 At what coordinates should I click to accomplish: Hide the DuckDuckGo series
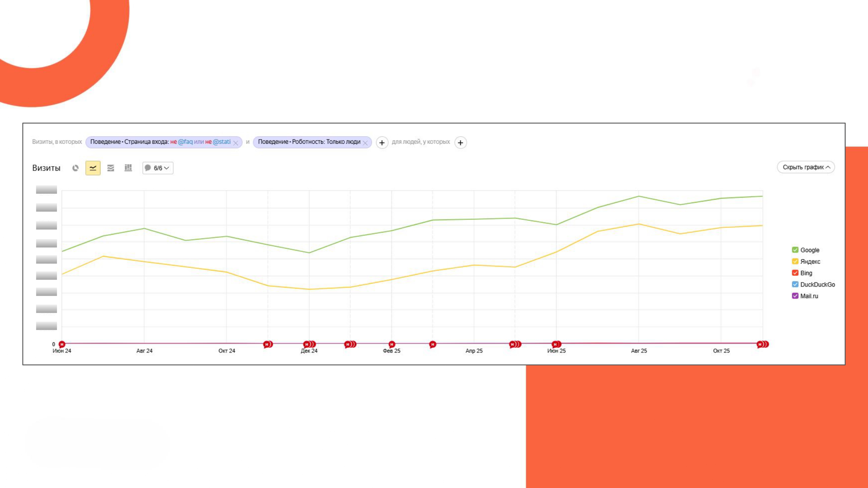coord(795,284)
